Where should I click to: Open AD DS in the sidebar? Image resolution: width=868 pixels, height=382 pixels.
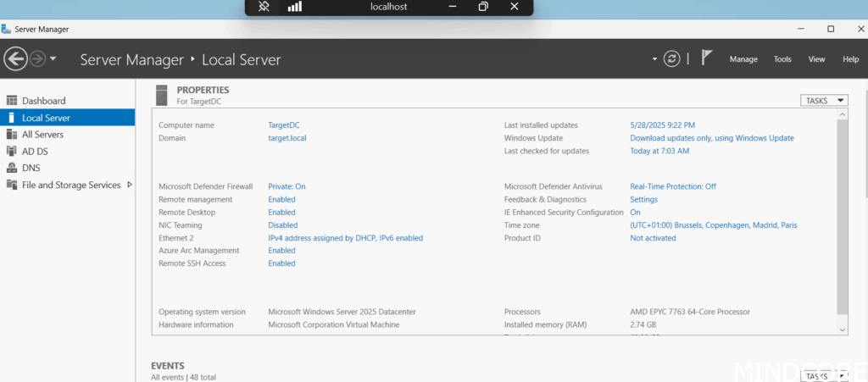coord(35,151)
